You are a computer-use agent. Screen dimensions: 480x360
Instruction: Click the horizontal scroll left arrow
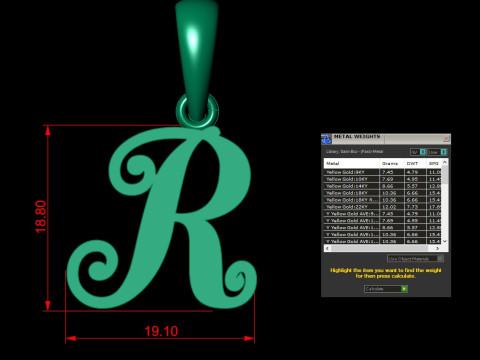click(327, 248)
